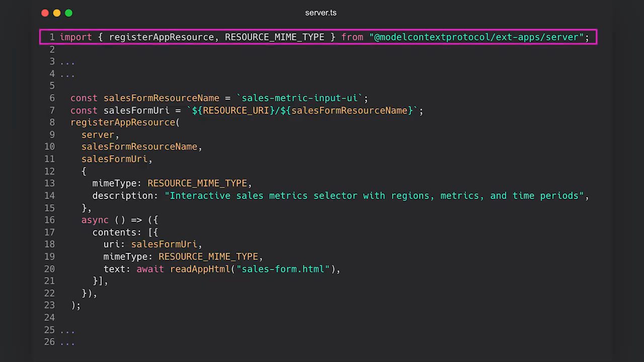Viewport: 644px width, 362px height.
Task: Click the server argument on line 9
Action: [x=98, y=135]
